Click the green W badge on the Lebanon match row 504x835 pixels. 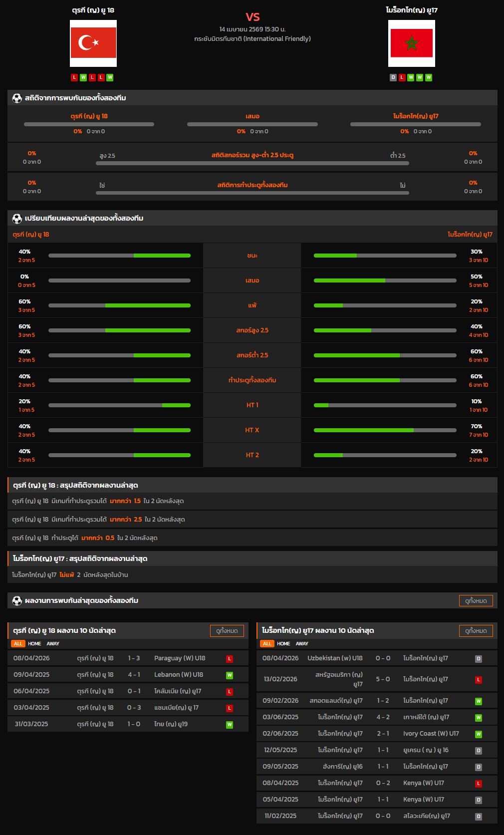pyautogui.click(x=230, y=675)
